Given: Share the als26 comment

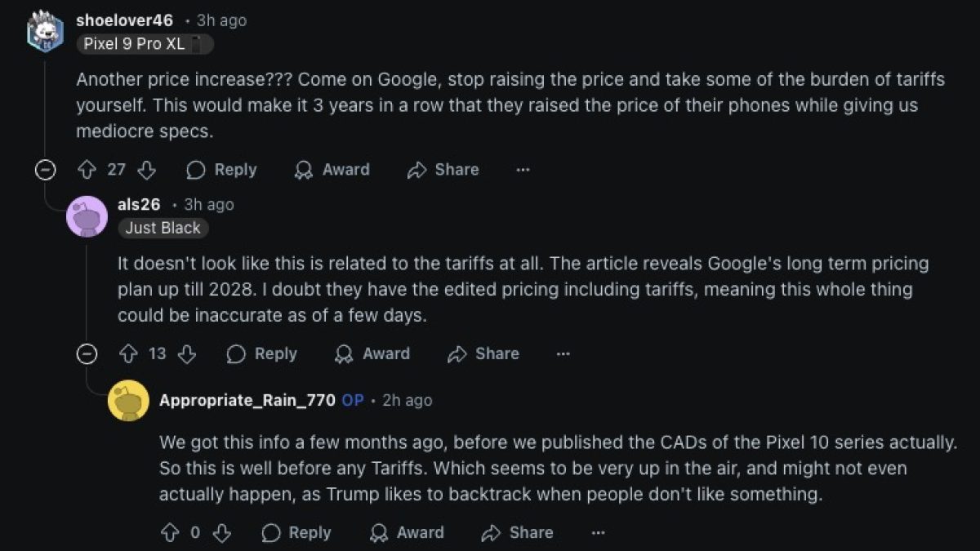Looking at the screenshot, I should click(x=483, y=353).
